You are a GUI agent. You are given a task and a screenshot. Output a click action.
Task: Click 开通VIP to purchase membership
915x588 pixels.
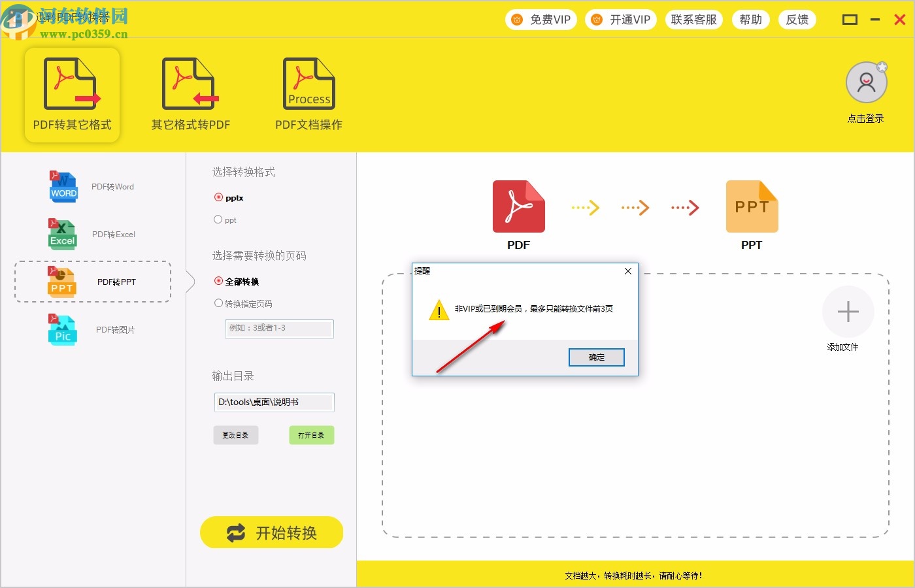pos(620,19)
